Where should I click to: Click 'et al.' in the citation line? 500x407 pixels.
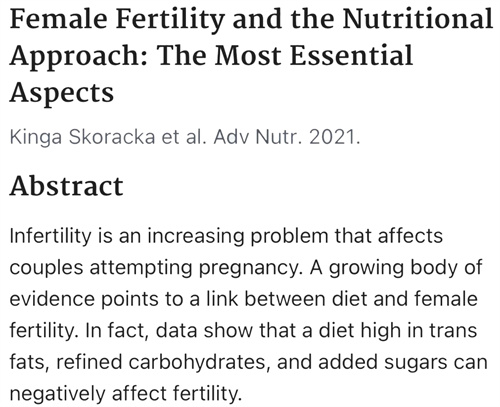(184, 137)
